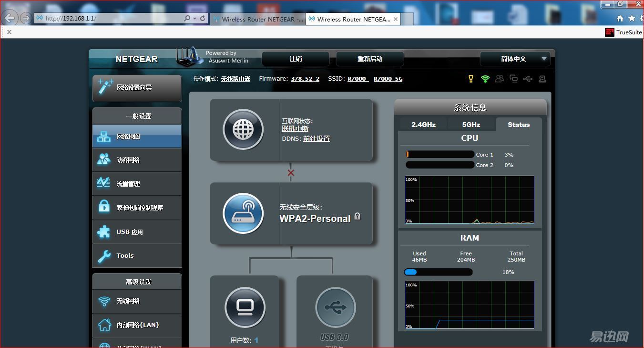Screen dimensions: 644x348
Task: Click the 重新启动 reboot button
Action: pos(370,59)
